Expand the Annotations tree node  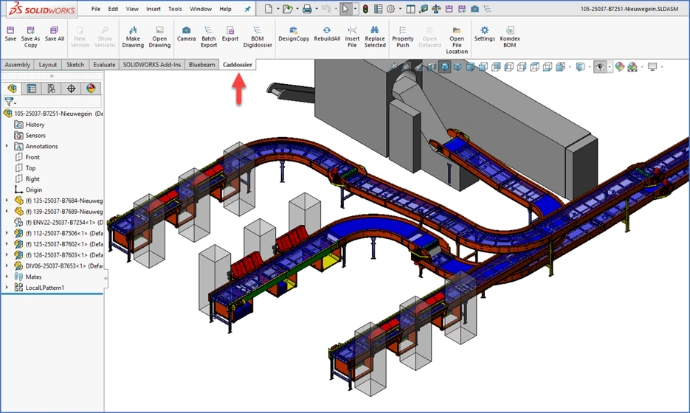7,146
